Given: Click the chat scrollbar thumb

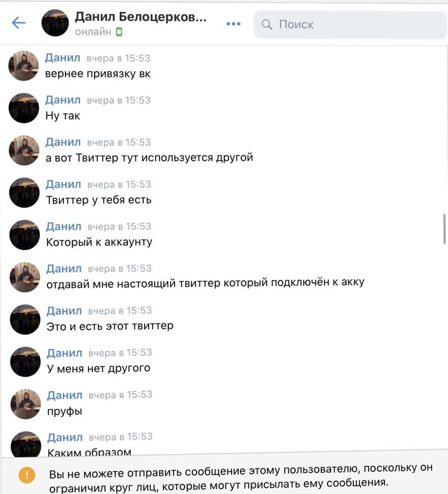Looking at the screenshot, I should (444, 229).
